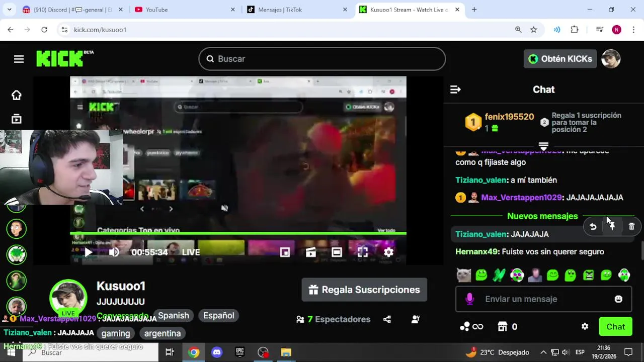Jump to LIVE in the player

(191, 252)
